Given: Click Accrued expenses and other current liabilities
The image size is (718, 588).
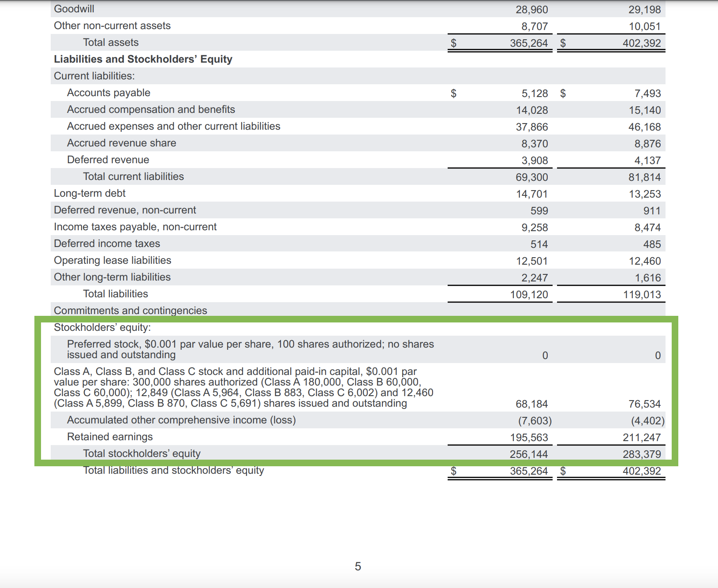Looking at the screenshot, I should (x=173, y=126).
